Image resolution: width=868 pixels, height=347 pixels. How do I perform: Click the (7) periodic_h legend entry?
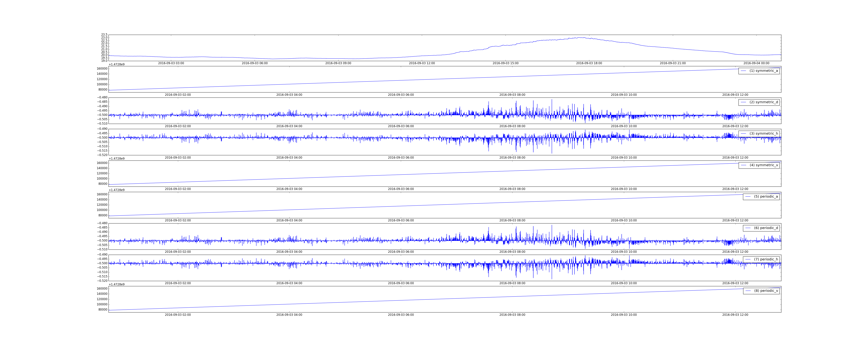tap(766, 259)
